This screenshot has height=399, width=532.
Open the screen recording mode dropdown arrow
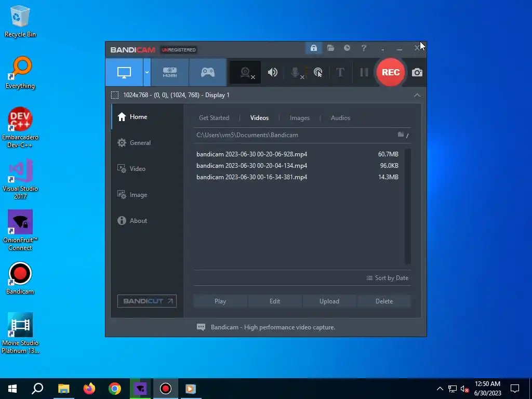point(147,72)
